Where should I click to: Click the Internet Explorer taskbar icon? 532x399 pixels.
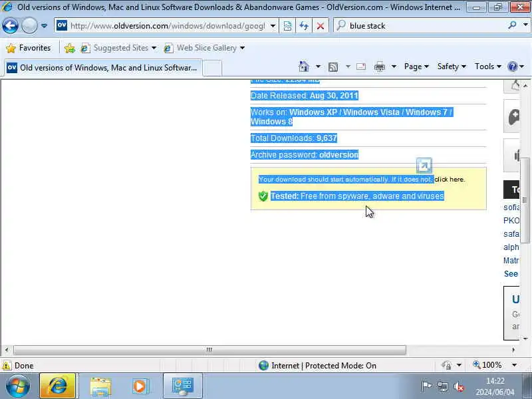pos(58,386)
